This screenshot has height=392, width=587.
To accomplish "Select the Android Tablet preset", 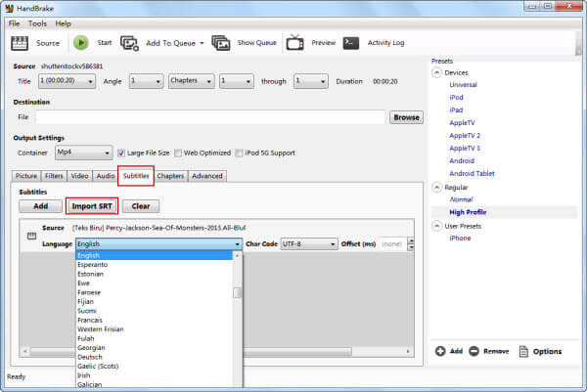I will [472, 174].
